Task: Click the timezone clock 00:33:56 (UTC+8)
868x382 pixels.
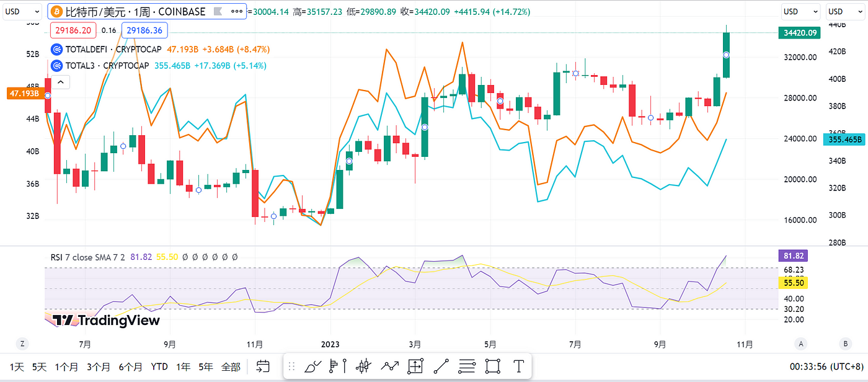Action: point(826,366)
